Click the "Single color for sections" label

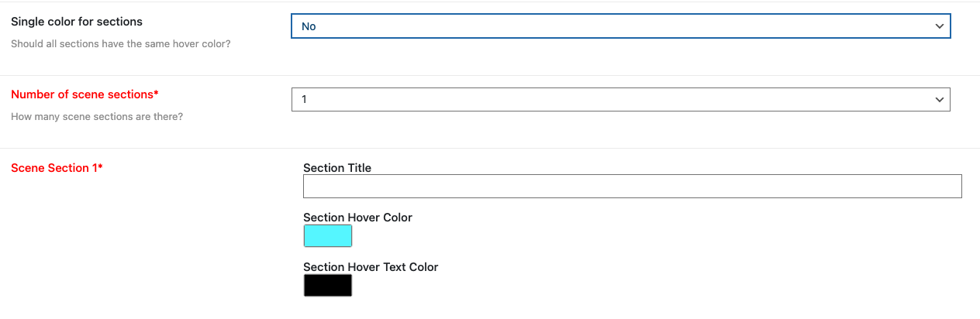77,22
